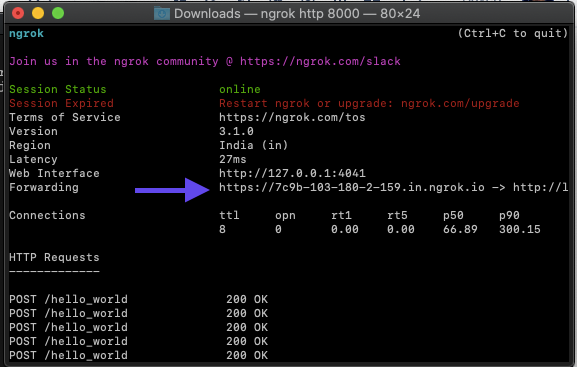Click the green 'online' status value

coord(240,89)
